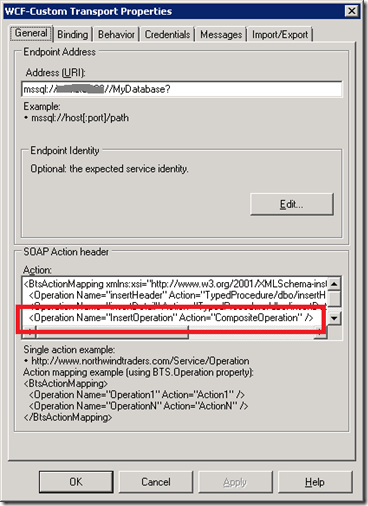
Task: Click the Operation1 Action1 example line
Action: click(137, 395)
